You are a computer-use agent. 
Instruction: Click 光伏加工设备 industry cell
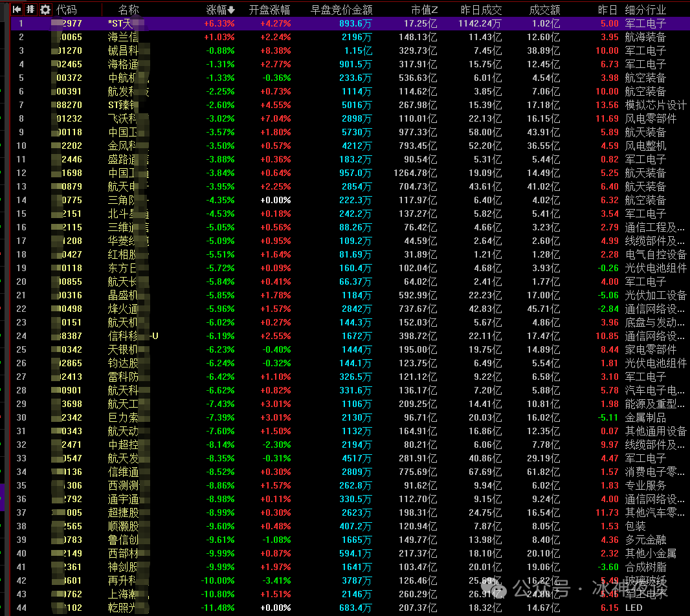coord(655,295)
